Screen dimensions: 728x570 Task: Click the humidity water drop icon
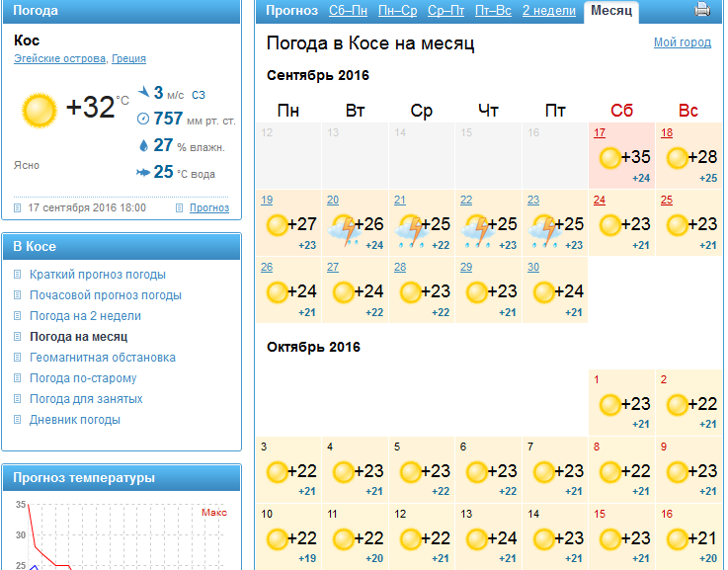[143, 145]
